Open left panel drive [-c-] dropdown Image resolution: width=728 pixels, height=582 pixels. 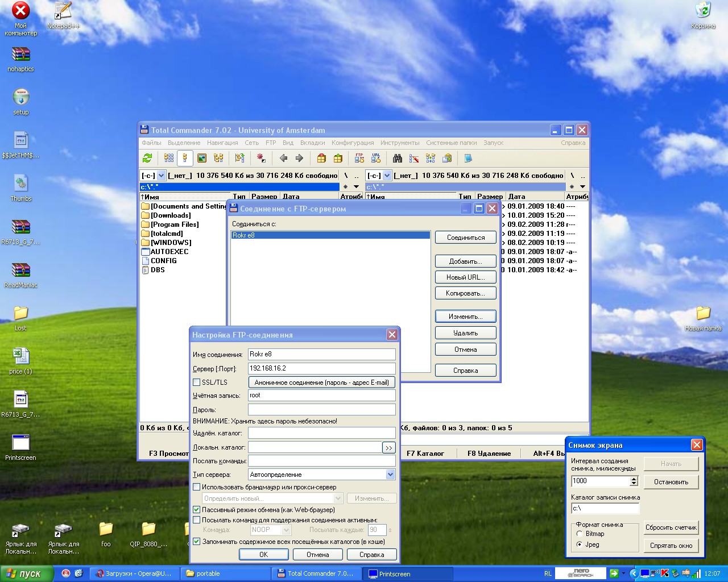tap(161, 176)
